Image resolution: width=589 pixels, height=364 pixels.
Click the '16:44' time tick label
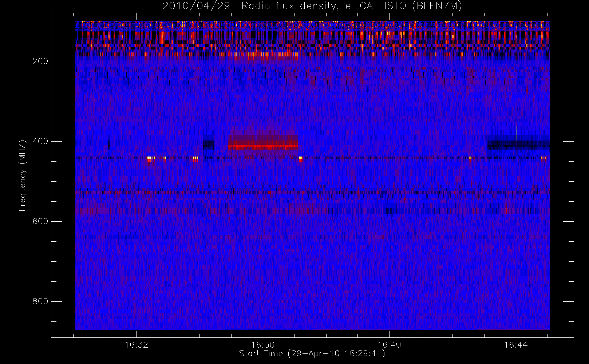[516, 345]
